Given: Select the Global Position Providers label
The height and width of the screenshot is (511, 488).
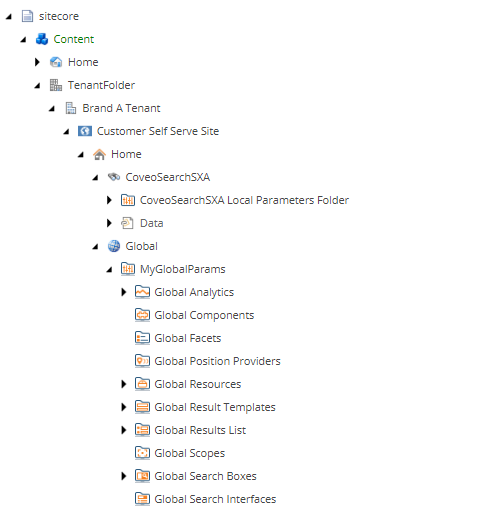Looking at the screenshot, I should 218,361.
